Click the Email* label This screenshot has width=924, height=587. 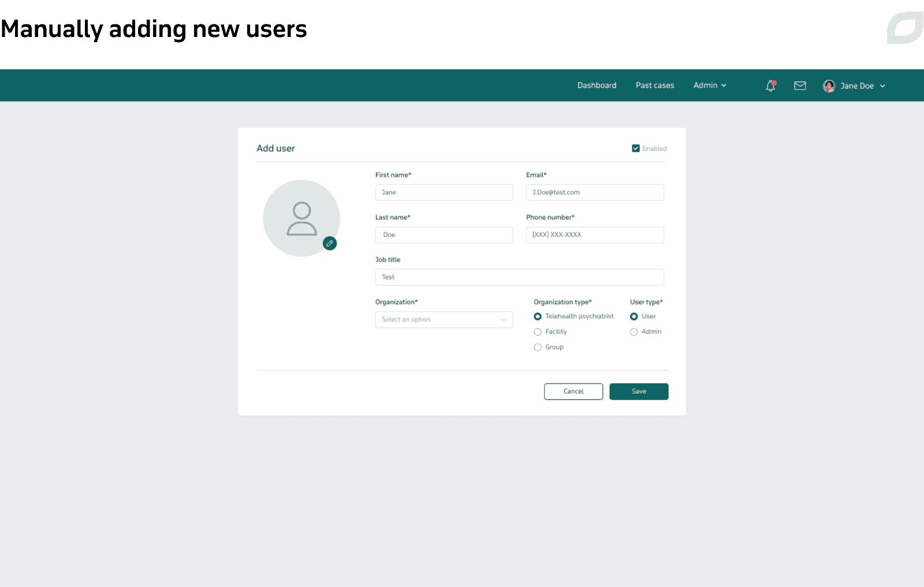point(536,175)
